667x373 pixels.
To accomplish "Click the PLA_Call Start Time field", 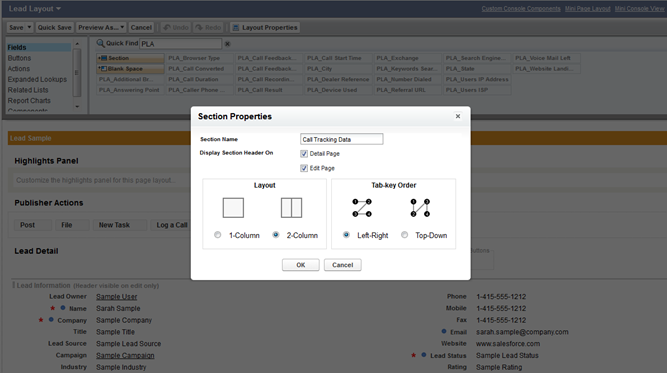I will click(x=339, y=58).
